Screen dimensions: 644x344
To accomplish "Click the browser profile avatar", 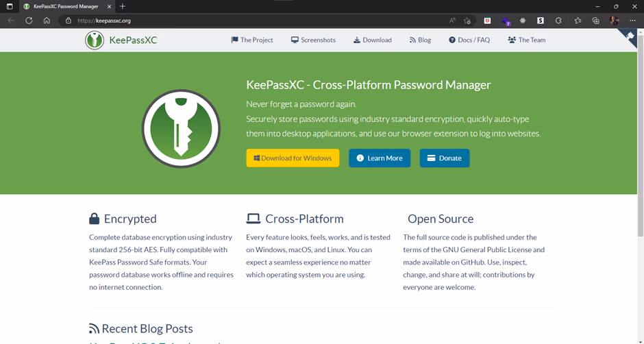I will tap(615, 21).
